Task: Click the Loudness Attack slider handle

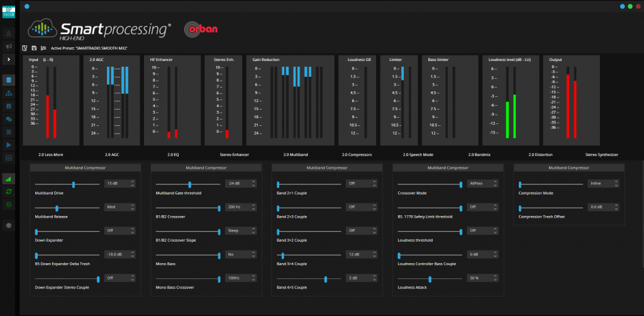Action: tap(430, 279)
